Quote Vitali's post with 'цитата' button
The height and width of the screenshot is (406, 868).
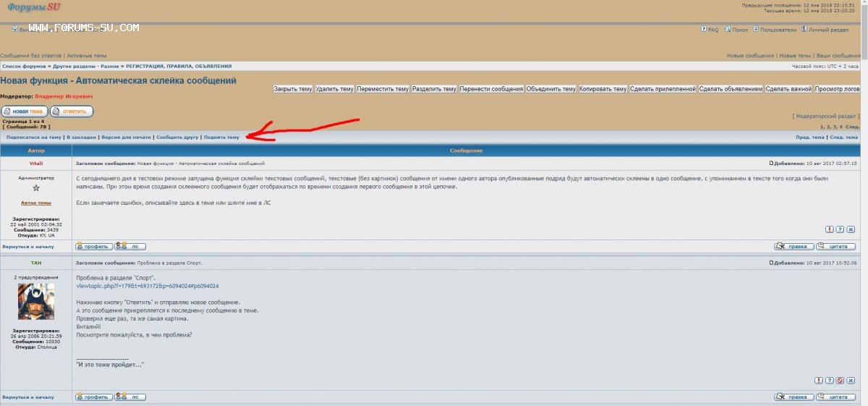click(x=835, y=246)
